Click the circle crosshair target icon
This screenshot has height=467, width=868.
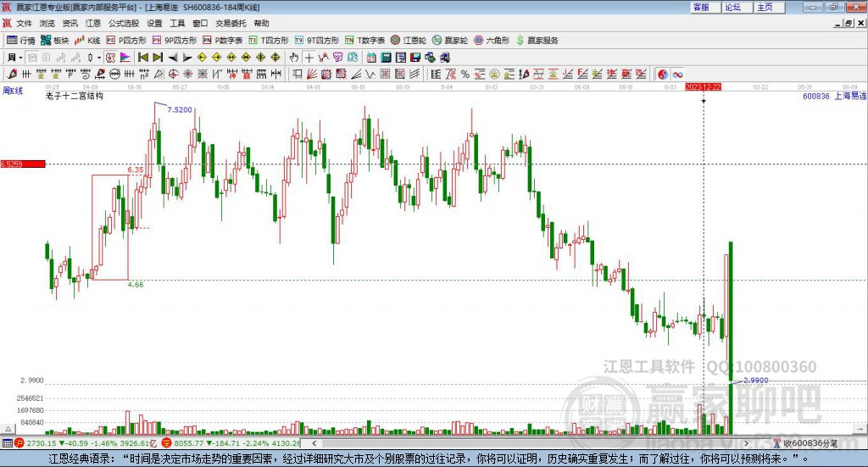point(173,74)
